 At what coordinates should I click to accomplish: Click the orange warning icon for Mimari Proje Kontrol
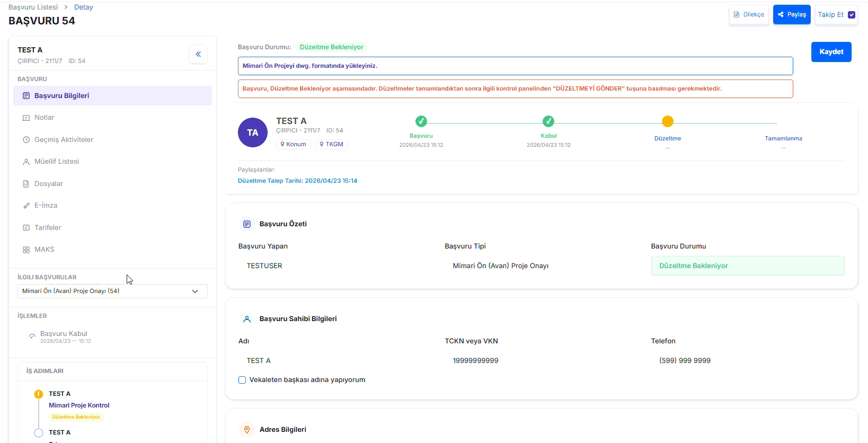(x=39, y=394)
